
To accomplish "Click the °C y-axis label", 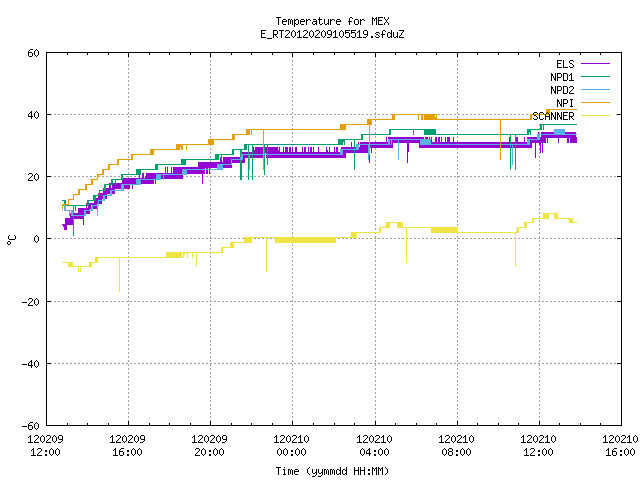I will pyautogui.click(x=11, y=240).
